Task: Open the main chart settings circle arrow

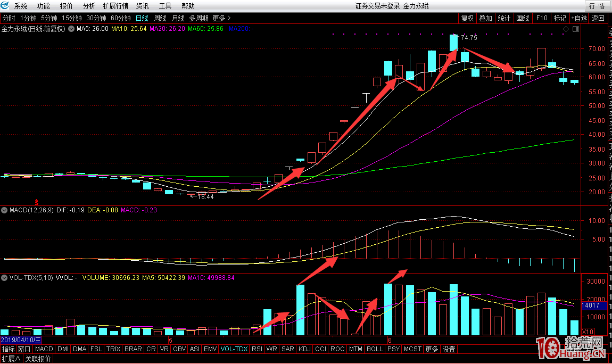Action: pyautogui.click(x=71, y=29)
